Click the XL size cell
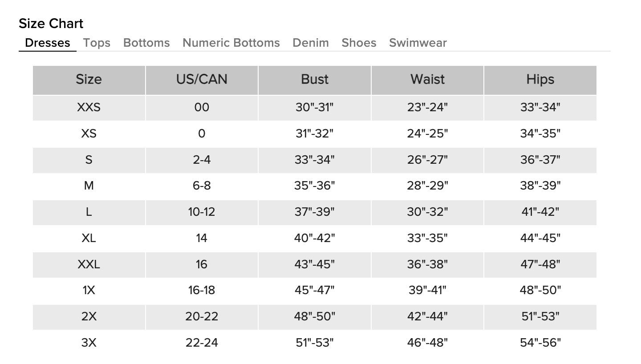Viewport: 641px width, 364px height. point(89,238)
